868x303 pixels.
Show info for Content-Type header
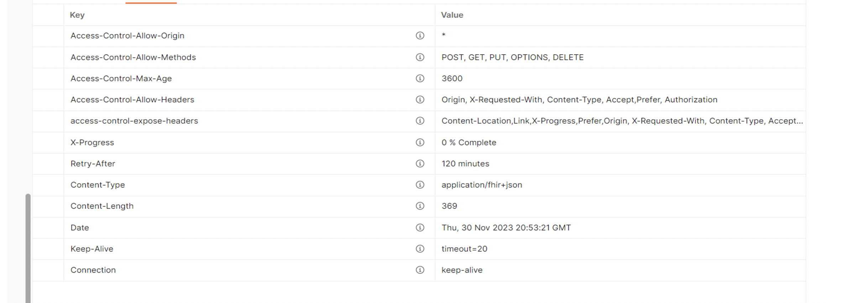click(420, 185)
